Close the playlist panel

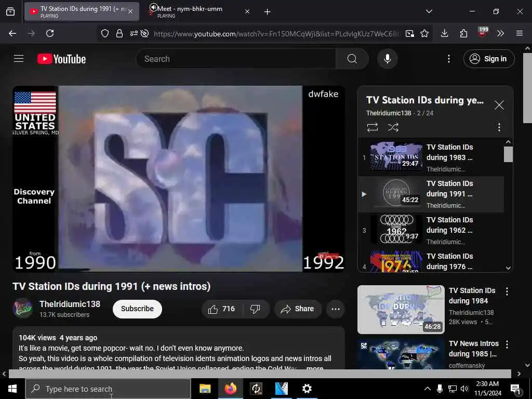tap(499, 105)
